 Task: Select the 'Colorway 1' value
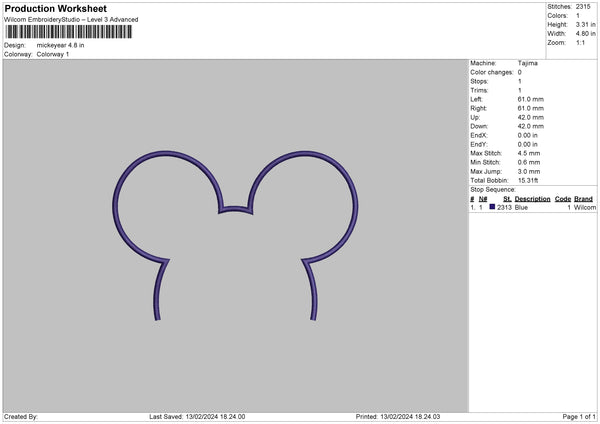click(x=53, y=54)
